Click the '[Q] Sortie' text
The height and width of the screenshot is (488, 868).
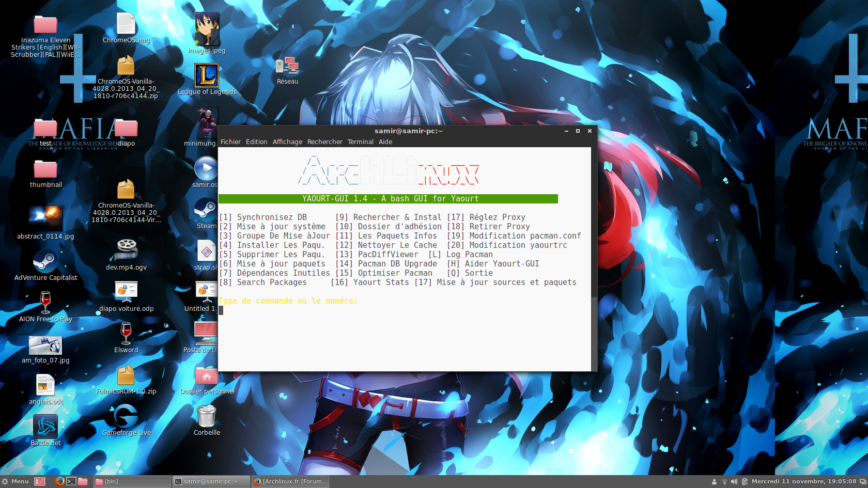(x=470, y=273)
